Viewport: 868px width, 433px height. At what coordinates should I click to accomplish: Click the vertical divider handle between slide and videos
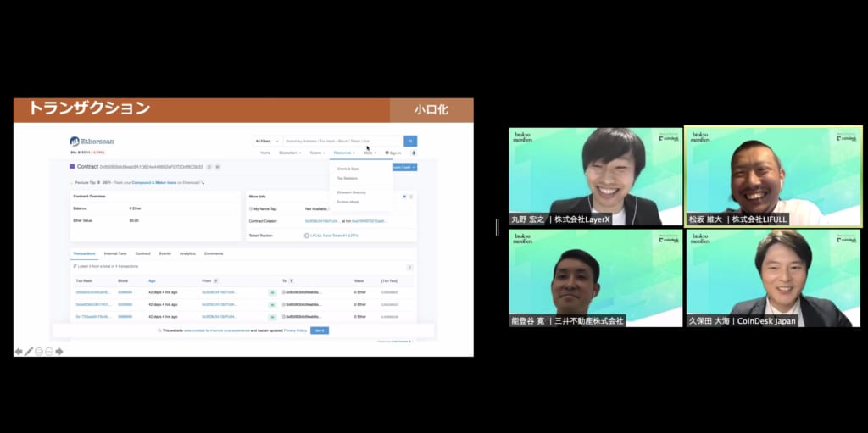[x=497, y=227]
